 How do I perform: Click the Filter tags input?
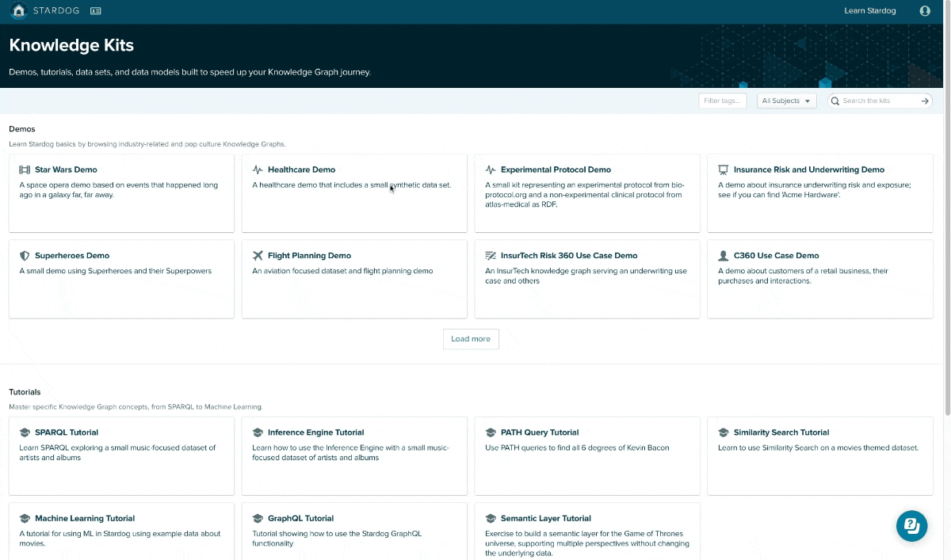723,101
